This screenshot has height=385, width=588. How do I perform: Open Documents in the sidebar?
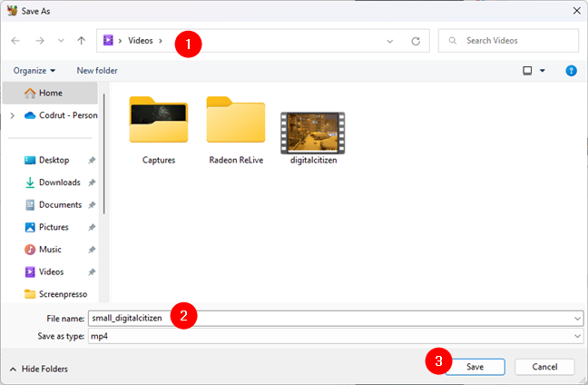[x=53, y=205]
